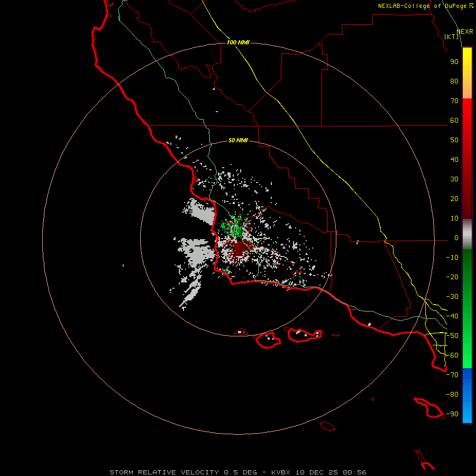Click the 80 value on the velocity scale
476x476 pixels.
click(454, 81)
